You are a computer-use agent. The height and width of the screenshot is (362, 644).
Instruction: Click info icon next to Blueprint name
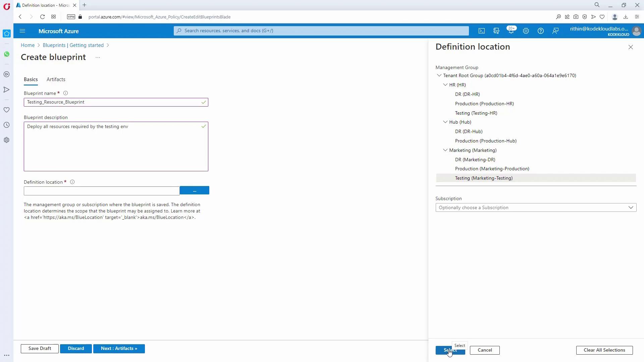tap(66, 93)
